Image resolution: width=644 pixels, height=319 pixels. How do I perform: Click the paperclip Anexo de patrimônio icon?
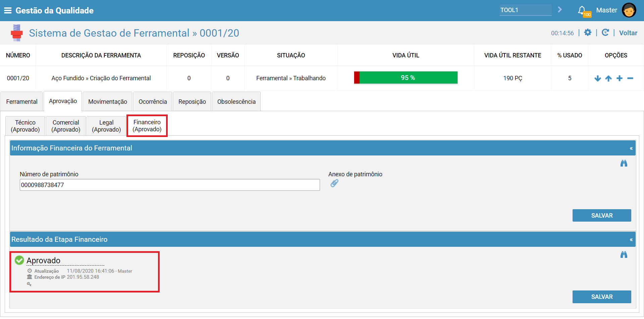334,183
